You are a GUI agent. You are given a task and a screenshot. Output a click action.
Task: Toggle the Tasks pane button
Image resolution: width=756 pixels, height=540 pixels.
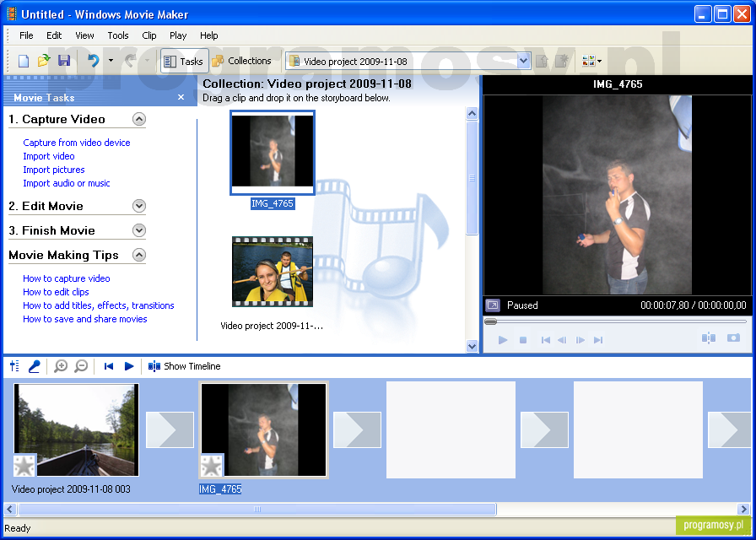(x=184, y=62)
